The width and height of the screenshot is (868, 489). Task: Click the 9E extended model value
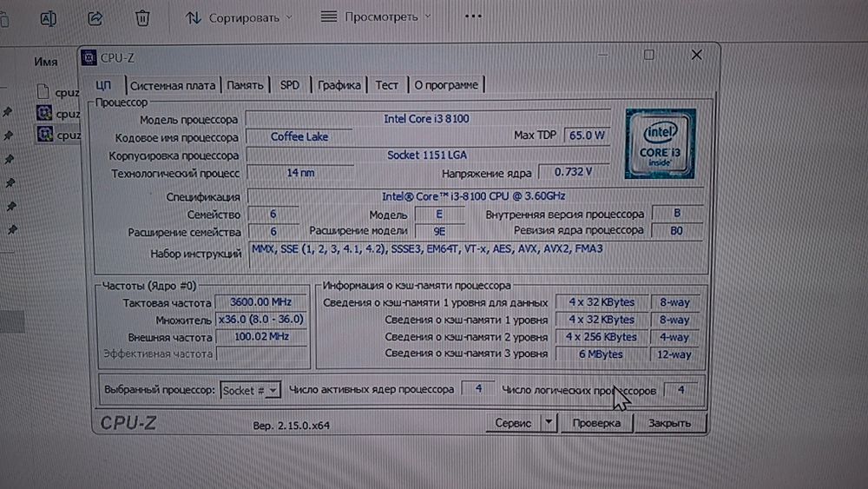pos(439,232)
